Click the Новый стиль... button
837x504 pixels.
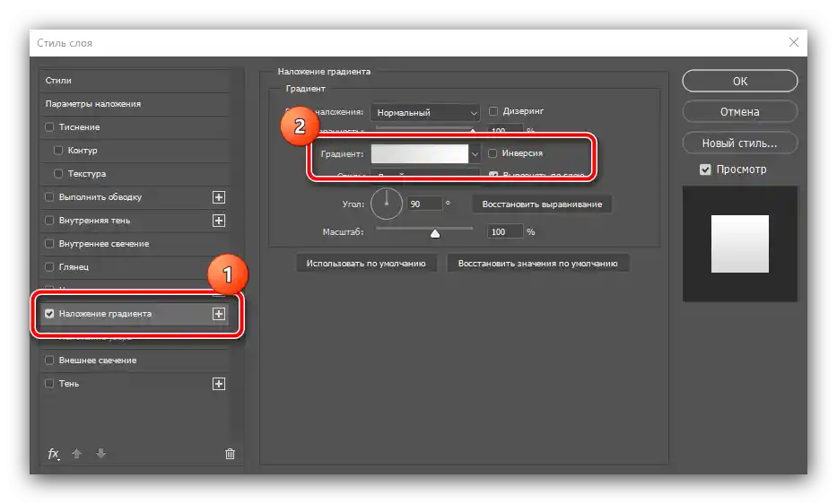[740, 143]
